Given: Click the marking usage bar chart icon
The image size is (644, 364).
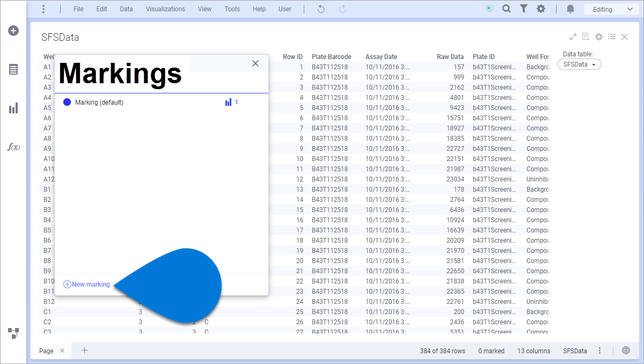Looking at the screenshot, I should tap(229, 102).
